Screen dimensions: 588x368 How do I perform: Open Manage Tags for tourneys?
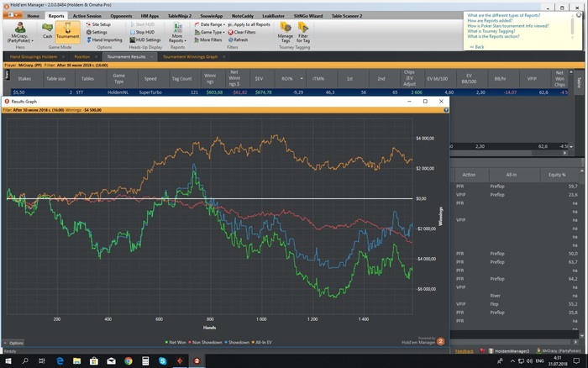(286, 32)
